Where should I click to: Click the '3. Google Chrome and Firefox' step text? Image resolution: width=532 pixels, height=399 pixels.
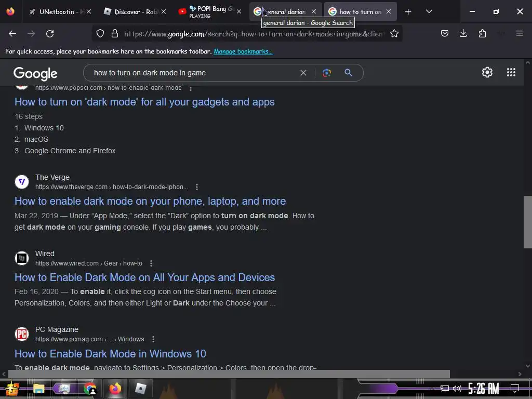click(x=65, y=151)
